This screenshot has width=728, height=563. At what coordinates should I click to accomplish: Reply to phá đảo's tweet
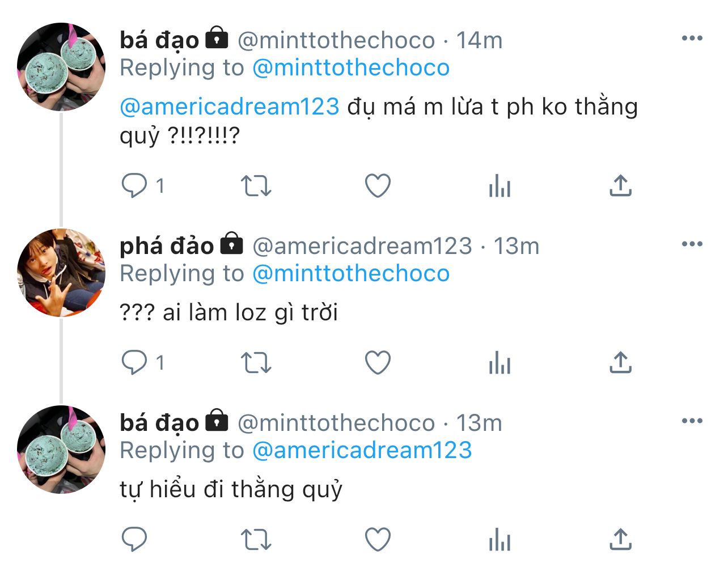[x=134, y=362]
